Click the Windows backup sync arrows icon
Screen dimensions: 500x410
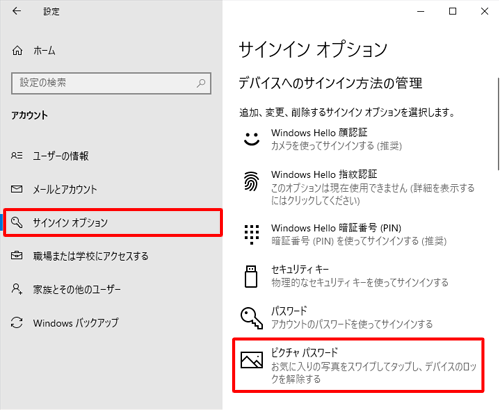point(17,323)
